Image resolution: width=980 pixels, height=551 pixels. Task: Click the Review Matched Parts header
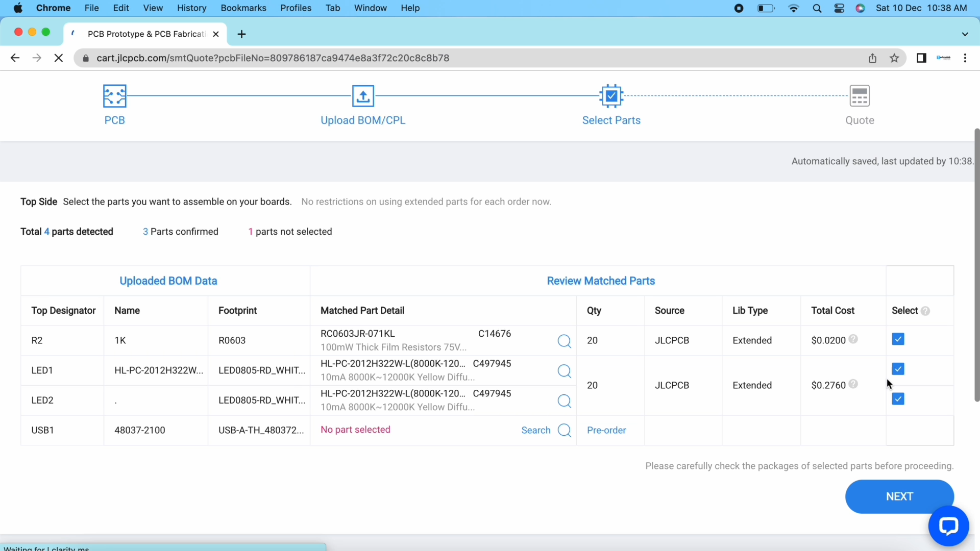click(x=601, y=281)
